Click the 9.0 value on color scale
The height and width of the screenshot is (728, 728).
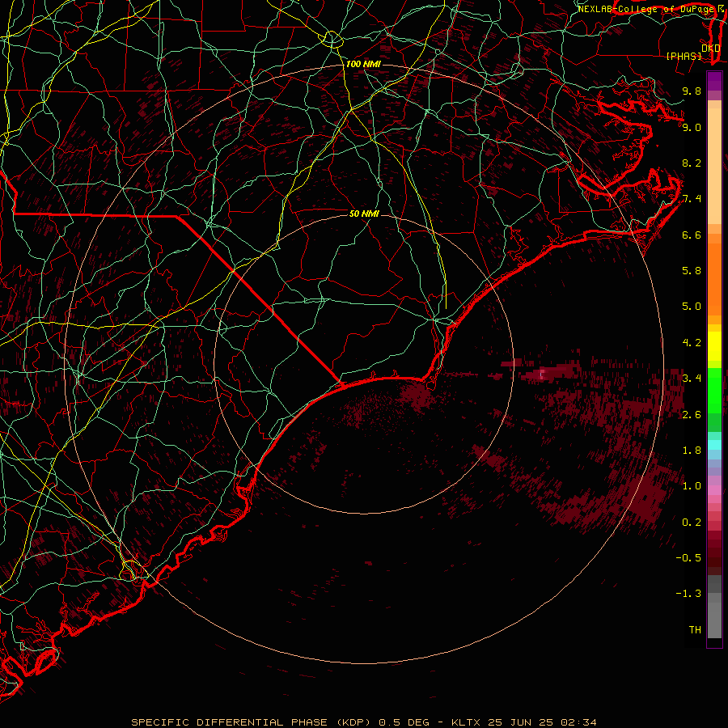coord(692,127)
